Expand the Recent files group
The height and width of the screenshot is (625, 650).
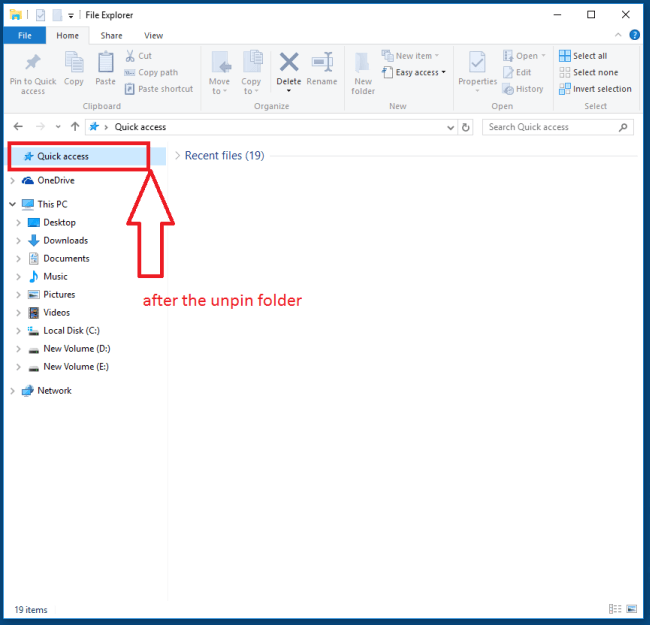(177, 155)
